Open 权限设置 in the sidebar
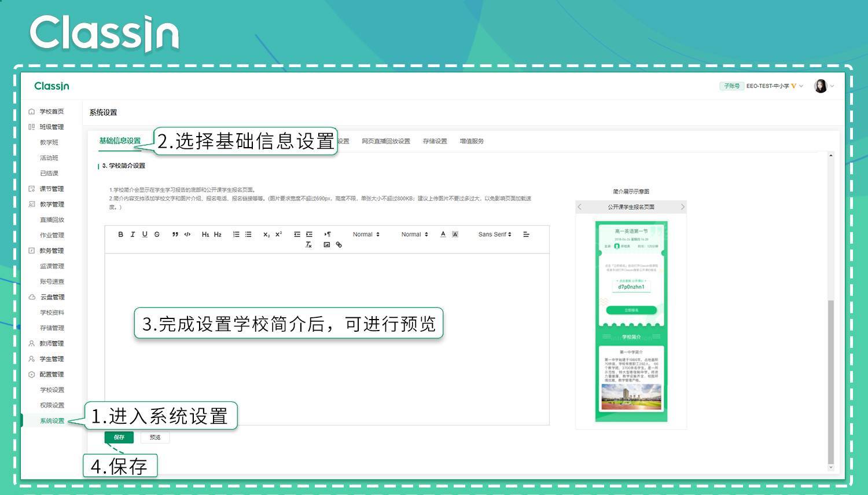This screenshot has height=495, width=868. 52,405
